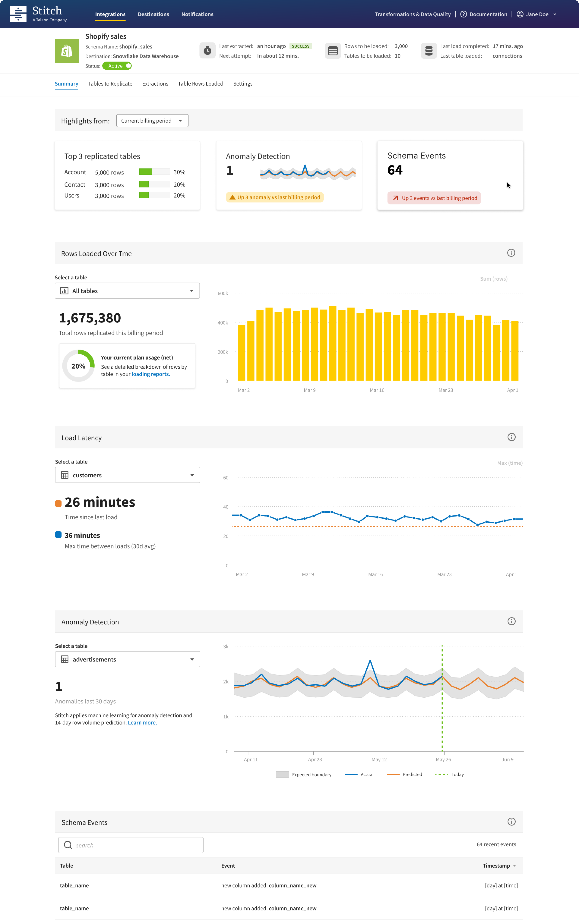The width and height of the screenshot is (579, 924).
Task: Open the Destinations menu item
Action: pos(153,14)
